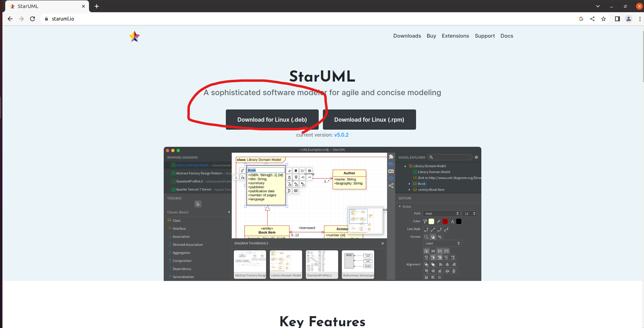Click the Model Explorer search field
This screenshot has width=644, height=328.
pos(450,157)
